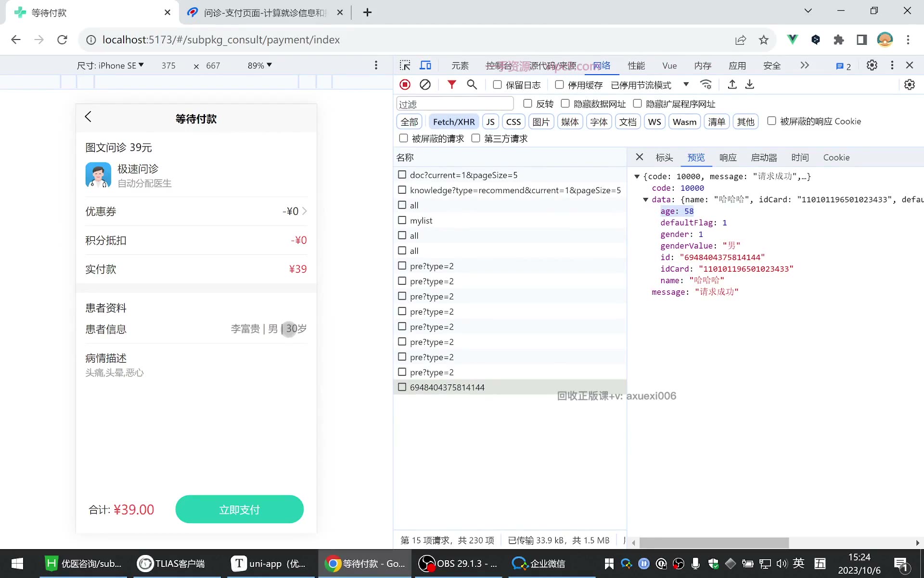Reload the page
The width and height of the screenshot is (924, 578).
coord(62,40)
